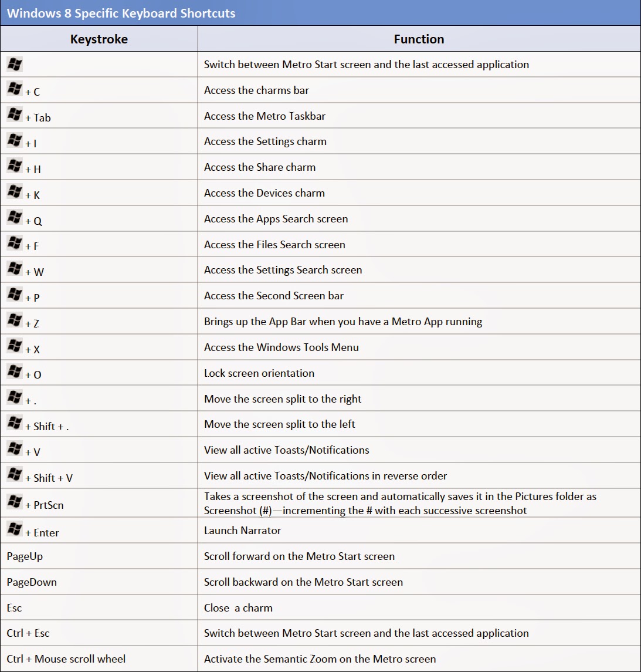Select the Function column header
The height and width of the screenshot is (672, 641).
[418, 39]
